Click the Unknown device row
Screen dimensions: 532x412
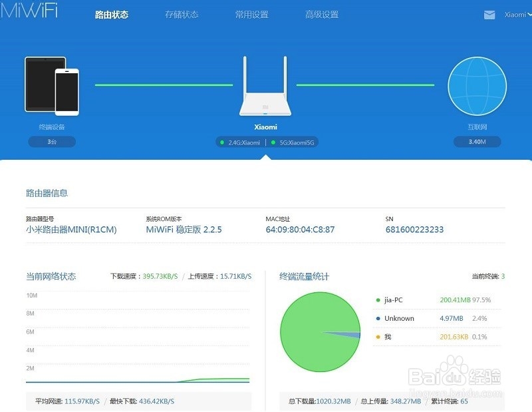coord(437,318)
